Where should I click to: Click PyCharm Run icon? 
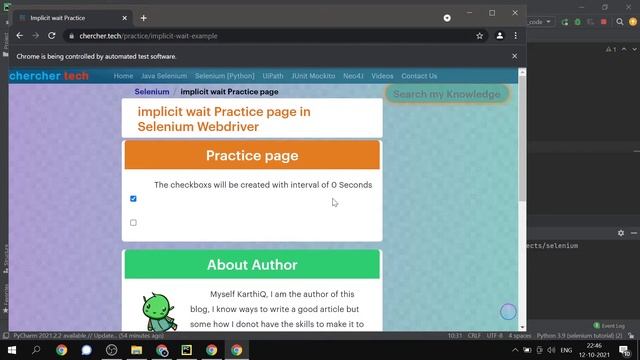point(565,22)
